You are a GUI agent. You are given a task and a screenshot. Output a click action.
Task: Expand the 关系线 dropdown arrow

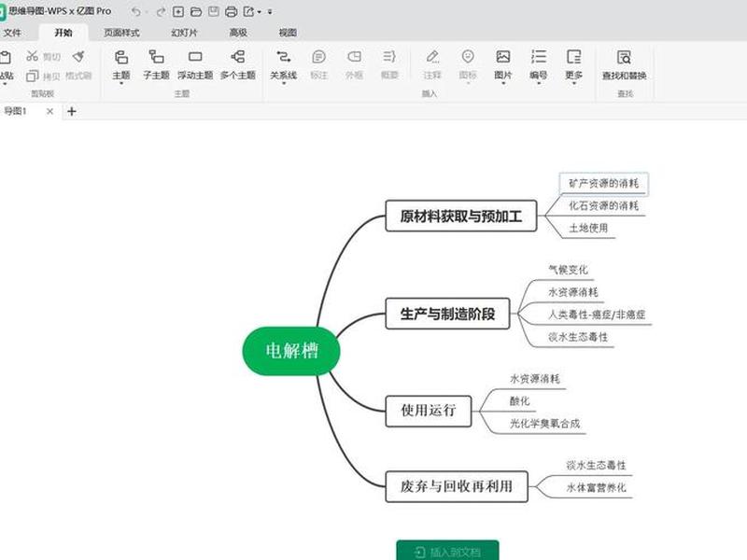click(284, 84)
